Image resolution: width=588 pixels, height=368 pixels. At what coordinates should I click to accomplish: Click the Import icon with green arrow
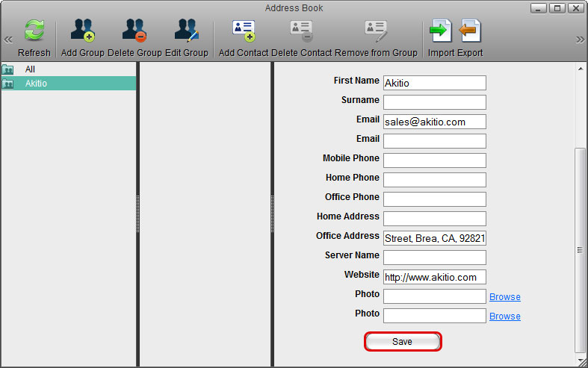coord(441,33)
